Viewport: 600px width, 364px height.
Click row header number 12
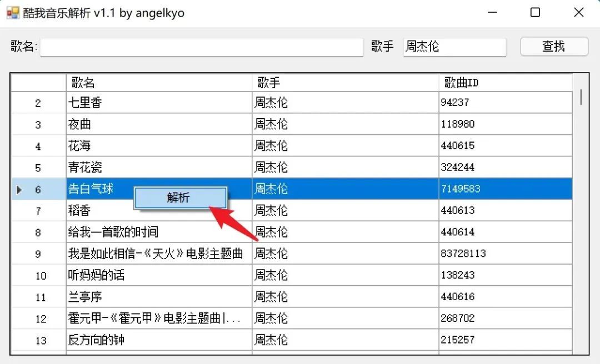pos(38,318)
